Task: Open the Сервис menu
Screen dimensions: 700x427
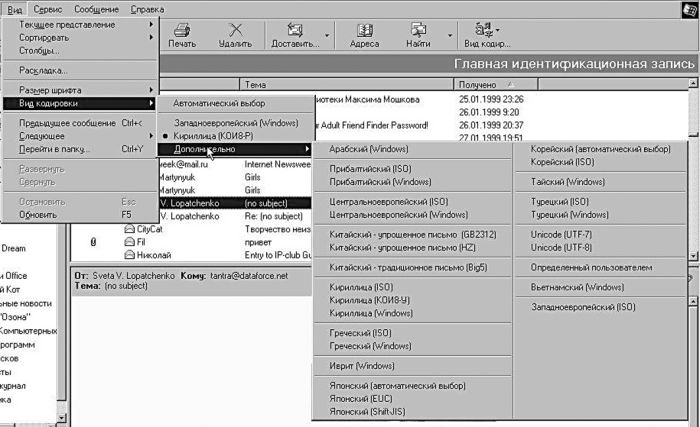Action: coord(47,9)
